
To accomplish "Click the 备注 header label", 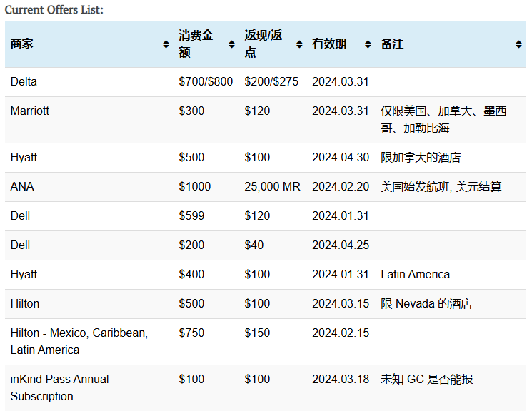I will tap(392, 44).
